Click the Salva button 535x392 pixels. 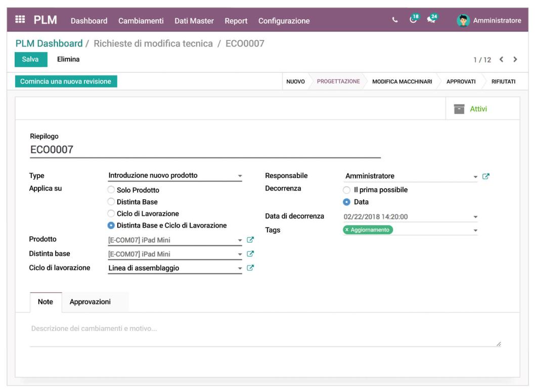click(30, 59)
